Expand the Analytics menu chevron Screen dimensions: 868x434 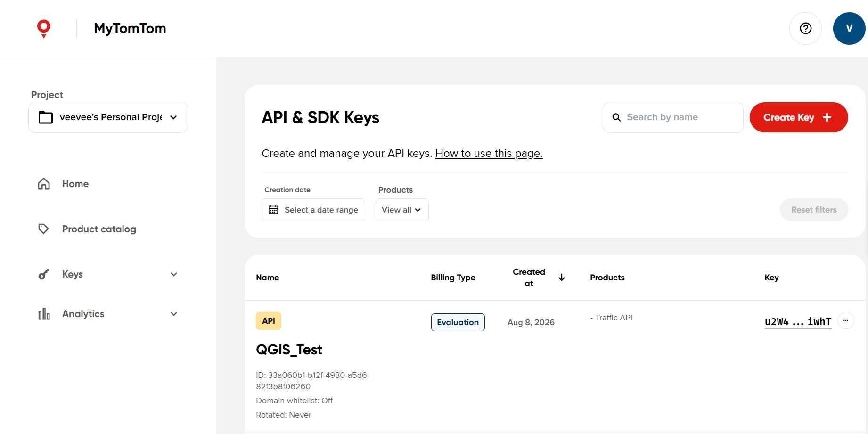(174, 314)
